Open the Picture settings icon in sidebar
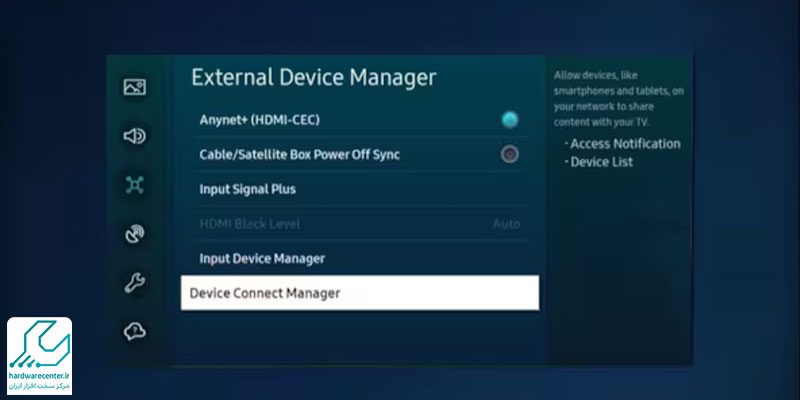 coord(135,88)
